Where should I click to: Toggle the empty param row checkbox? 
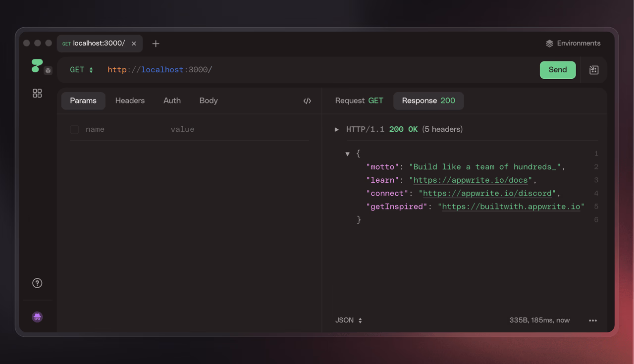(x=74, y=129)
